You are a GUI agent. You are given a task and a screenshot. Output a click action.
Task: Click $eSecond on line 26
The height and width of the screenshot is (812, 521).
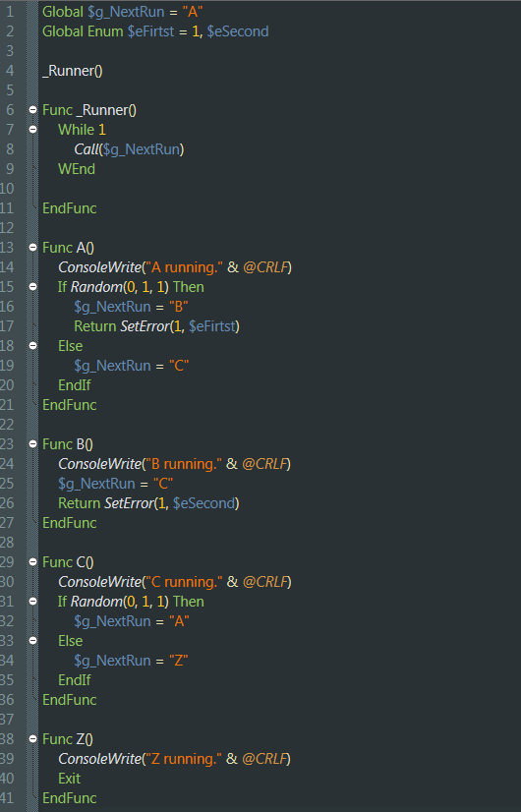tap(204, 503)
